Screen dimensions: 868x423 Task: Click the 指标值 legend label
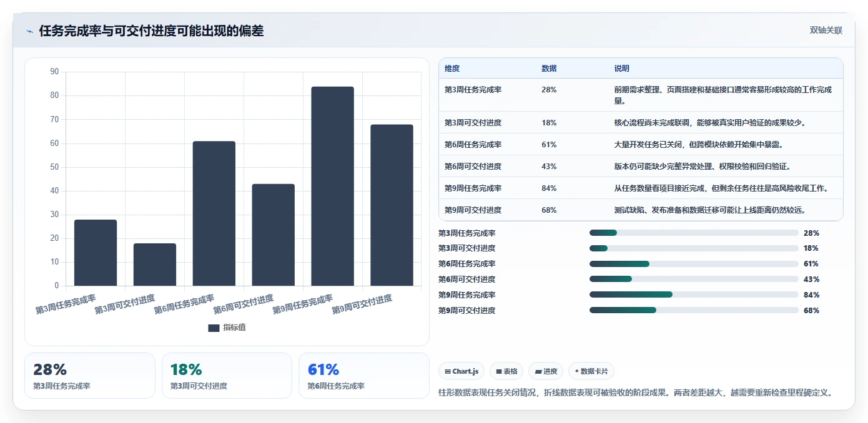[x=234, y=328]
